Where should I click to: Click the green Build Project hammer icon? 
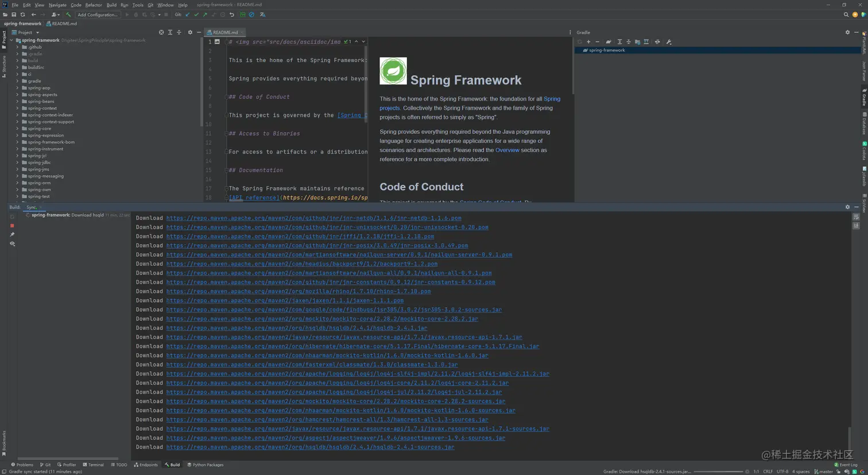click(68, 15)
